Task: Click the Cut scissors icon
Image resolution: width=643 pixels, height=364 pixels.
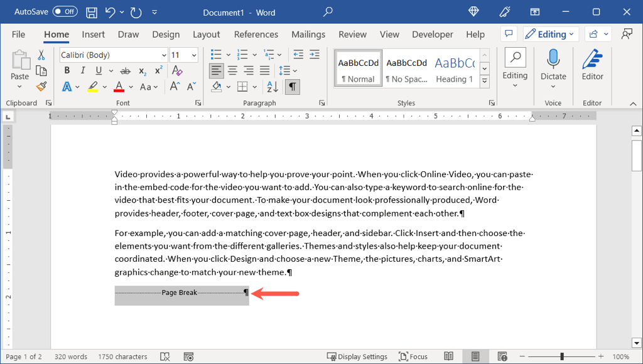Action: pyautogui.click(x=41, y=55)
